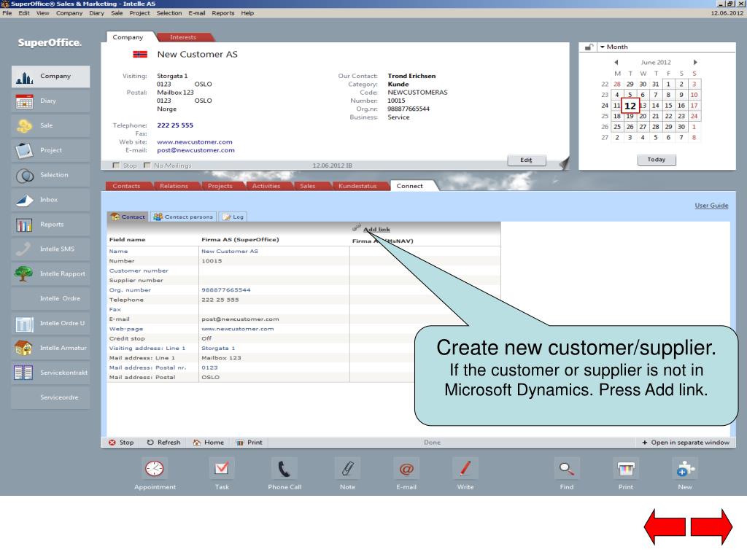Open in separate window
The width and height of the screenshot is (747, 560).
[x=686, y=443]
